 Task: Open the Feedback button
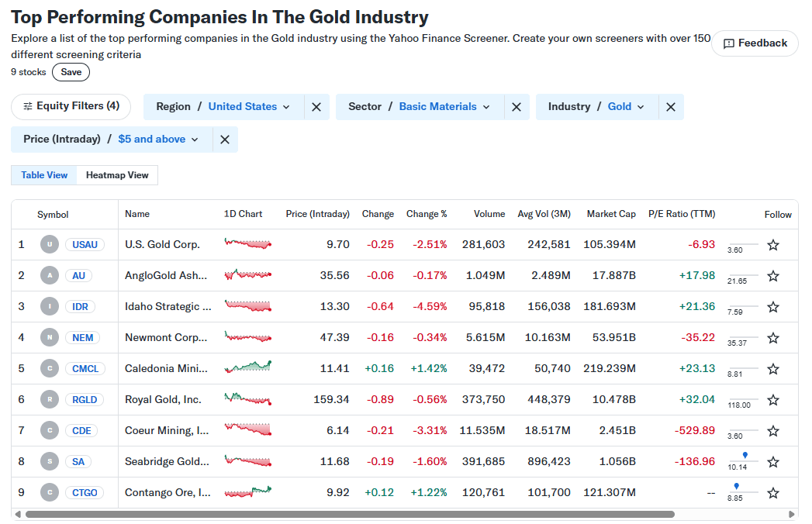(755, 43)
